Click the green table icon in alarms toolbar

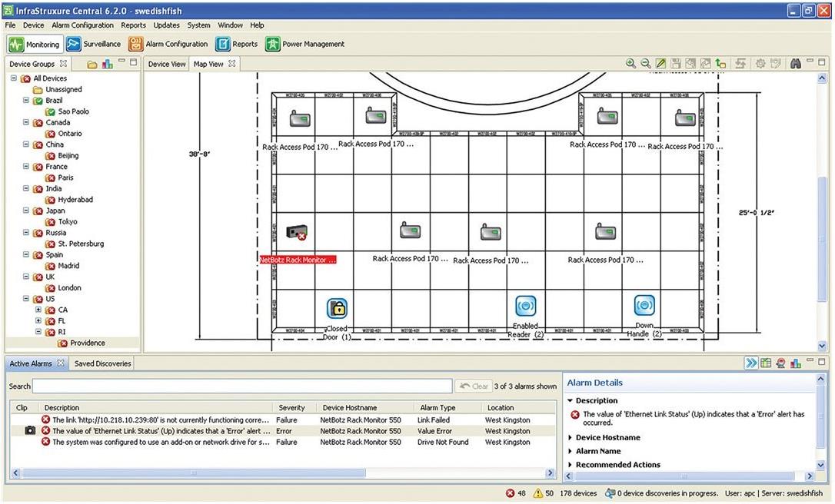pyautogui.click(x=766, y=363)
